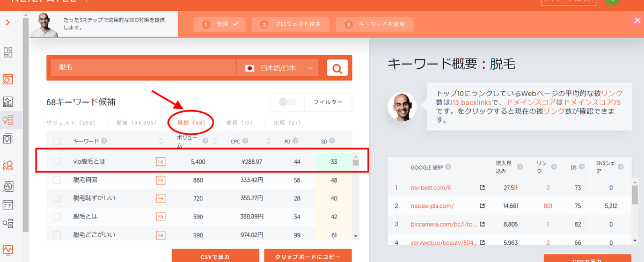Open musee-pla.com external link icon
The width and height of the screenshot is (644, 262).
(481, 206)
